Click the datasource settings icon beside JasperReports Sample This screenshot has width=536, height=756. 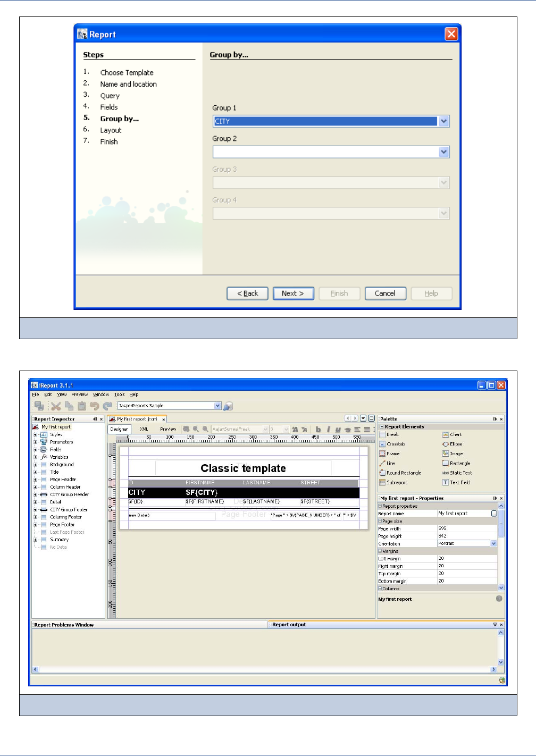coord(228,406)
